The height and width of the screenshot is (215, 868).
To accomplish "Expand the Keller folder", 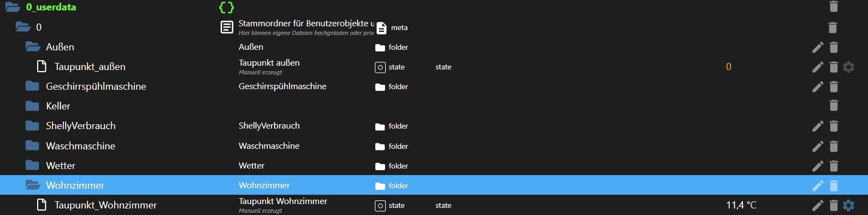I will (32, 106).
